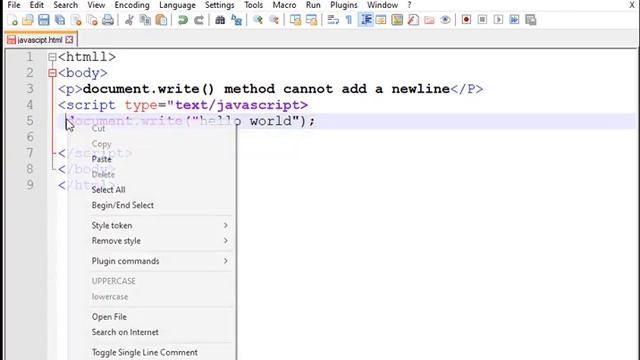Create a new document with the New icon
Image resolution: width=640 pixels, height=360 pixels.
click(12, 20)
